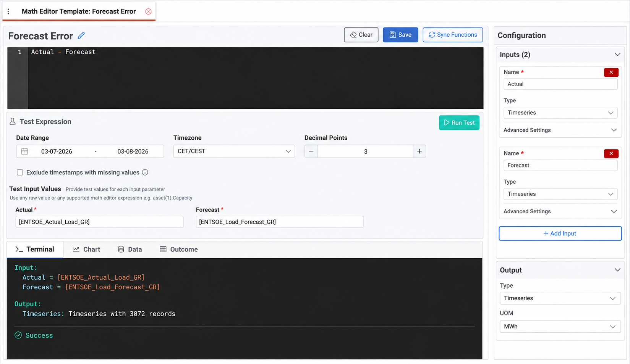
Task: Edit the end date 03-08-2026
Action: 133,151
